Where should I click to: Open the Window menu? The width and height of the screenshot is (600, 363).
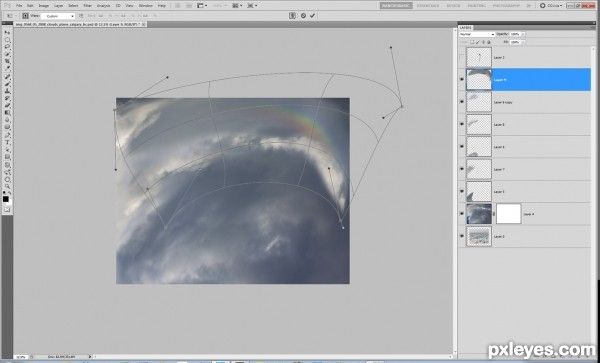click(145, 6)
